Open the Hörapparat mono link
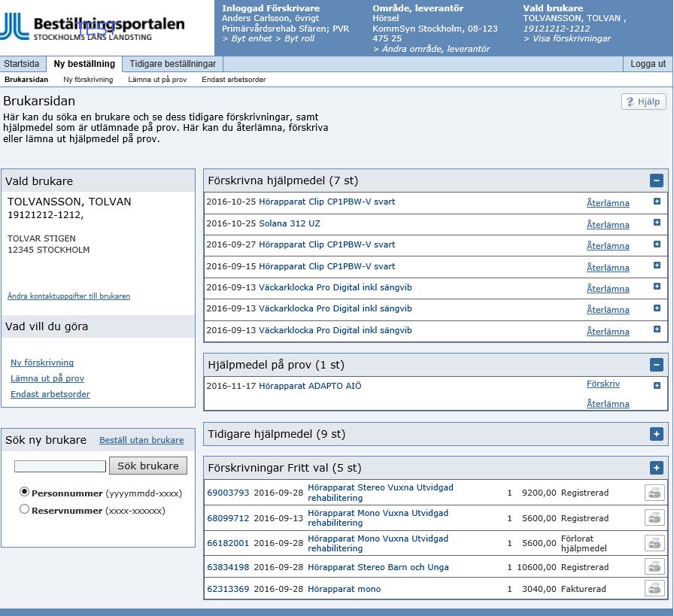 pyautogui.click(x=345, y=590)
